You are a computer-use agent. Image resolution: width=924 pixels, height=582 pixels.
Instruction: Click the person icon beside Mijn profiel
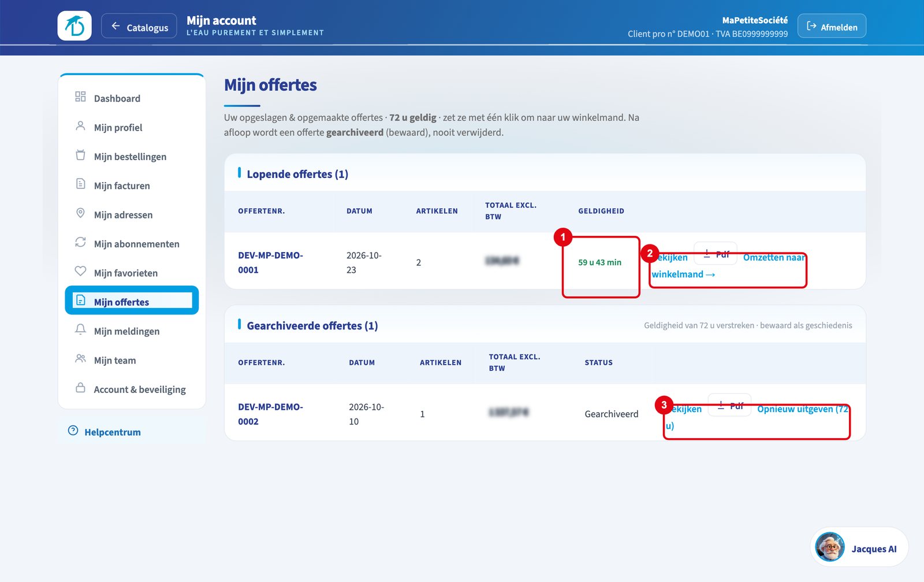tap(80, 126)
